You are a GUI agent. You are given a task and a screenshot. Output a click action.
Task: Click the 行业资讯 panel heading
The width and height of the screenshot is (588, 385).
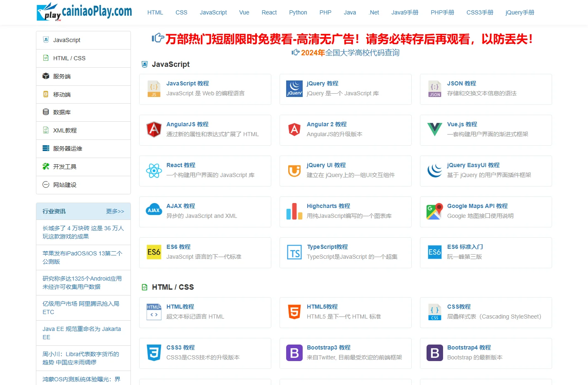click(54, 211)
